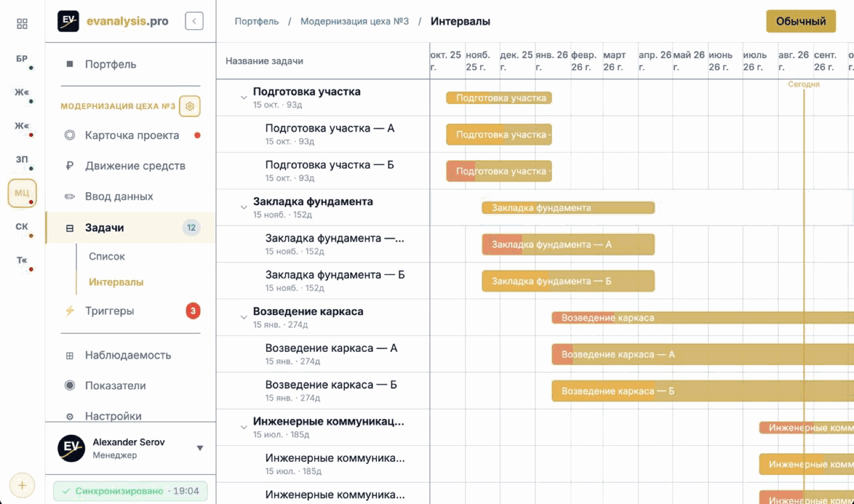Collapse the Закладка фундамента group
The image size is (854, 504).
[x=243, y=207]
